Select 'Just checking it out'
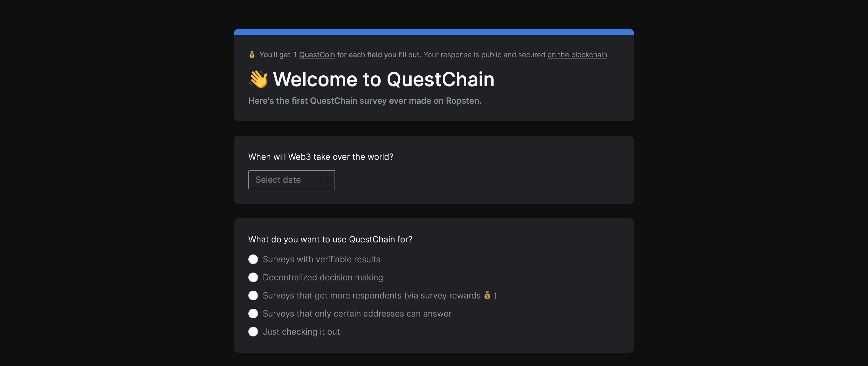Screen dimensions: 868x366 [253, 331]
